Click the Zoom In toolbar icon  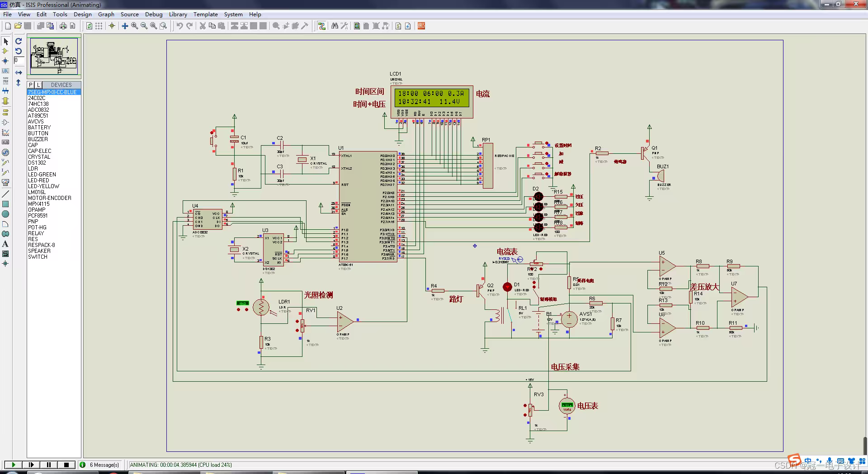point(134,26)
